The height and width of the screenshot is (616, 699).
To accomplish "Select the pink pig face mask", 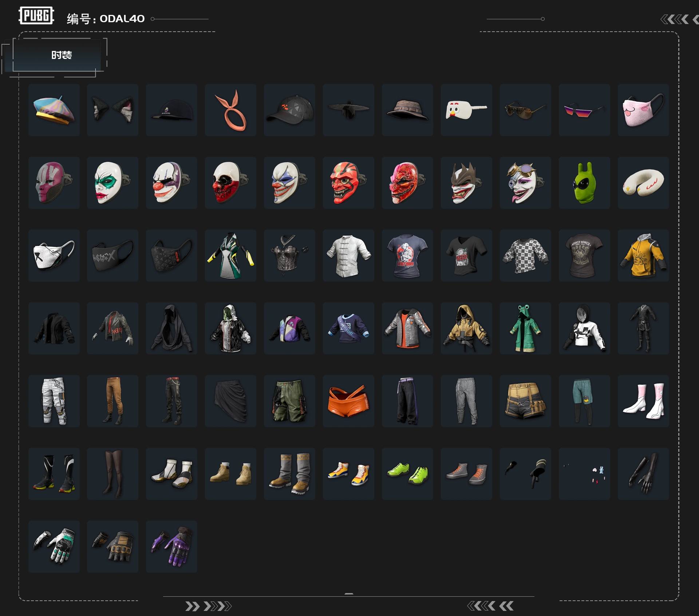I will 643,110.
